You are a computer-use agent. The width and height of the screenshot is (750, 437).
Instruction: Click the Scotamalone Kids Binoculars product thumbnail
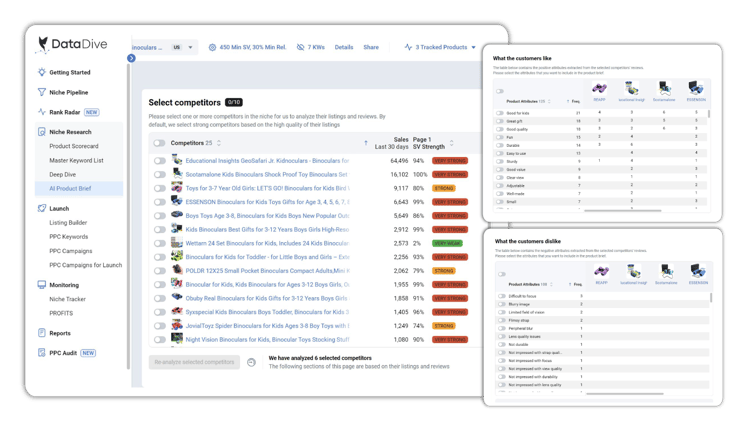(x=177, y=174)
